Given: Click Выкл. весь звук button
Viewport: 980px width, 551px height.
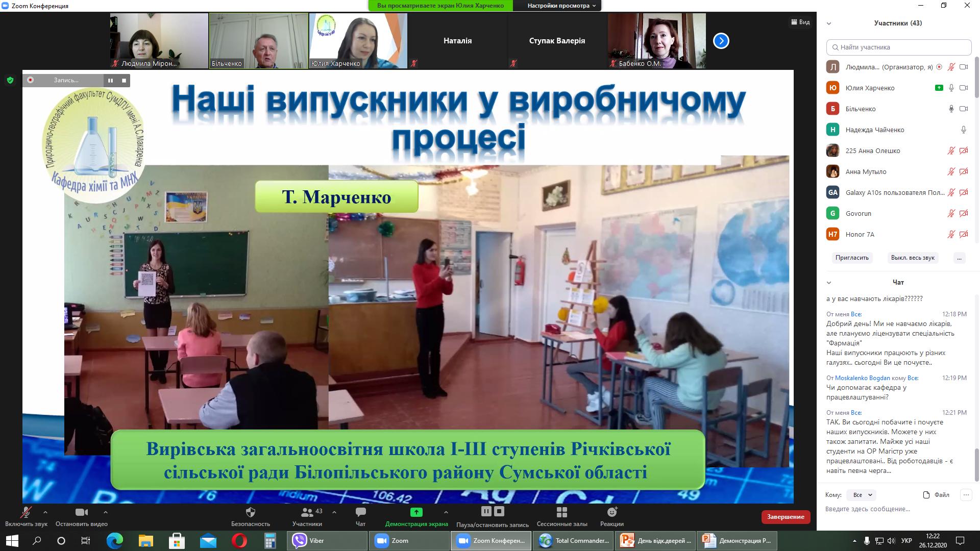Looking at the screenshot, I should point(913,258).
